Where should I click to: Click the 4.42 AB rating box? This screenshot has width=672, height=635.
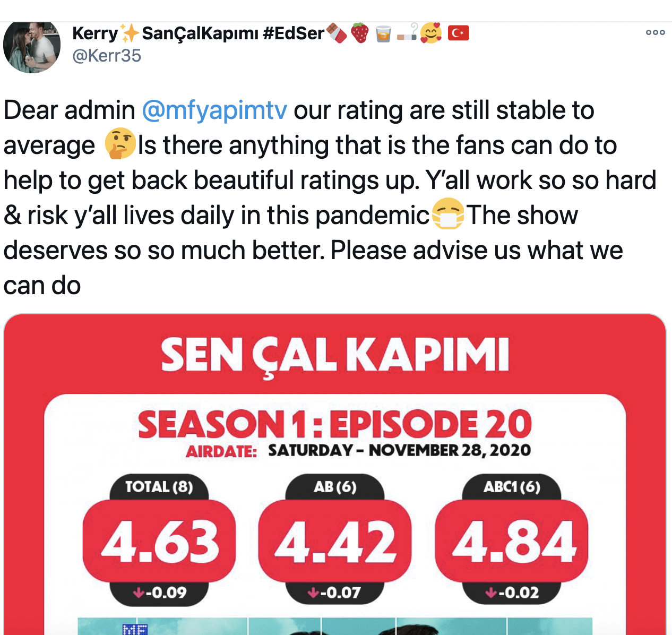click(x=335, y=541)
